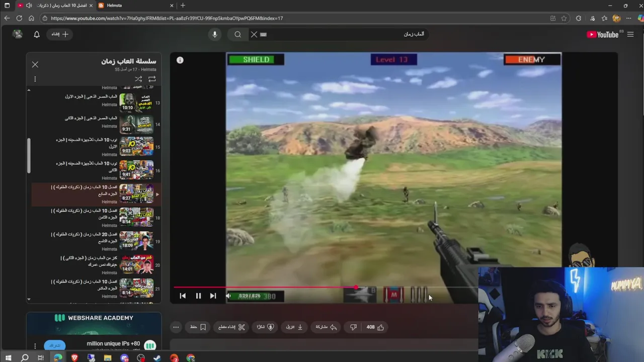
Task: Open browser settings and more menu
Action: point(628,18)
